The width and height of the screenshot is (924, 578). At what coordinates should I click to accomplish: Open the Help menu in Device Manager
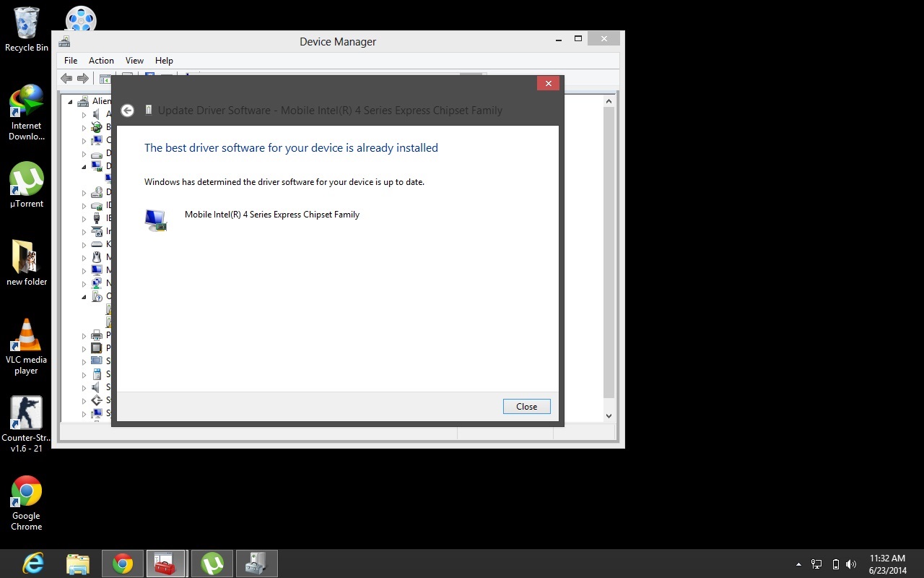click(164, 61)
